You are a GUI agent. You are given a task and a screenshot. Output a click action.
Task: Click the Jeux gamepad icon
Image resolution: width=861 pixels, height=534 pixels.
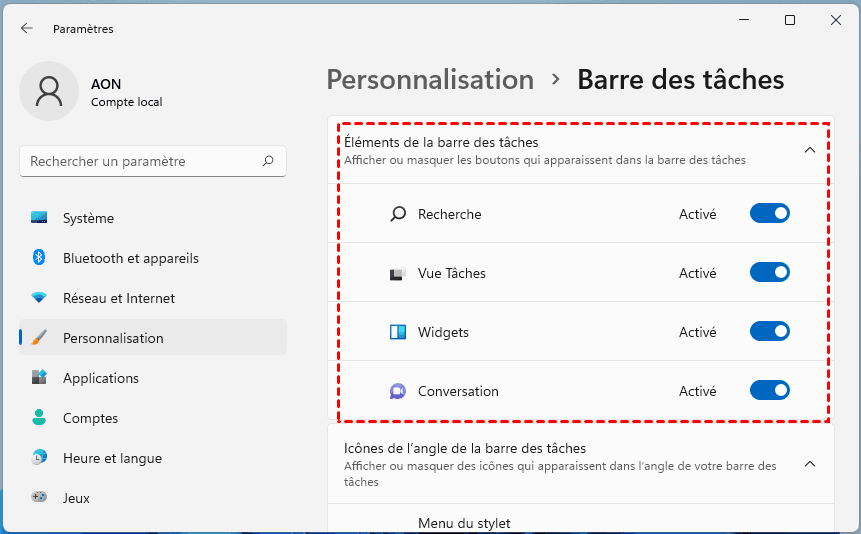coord(39,498)
